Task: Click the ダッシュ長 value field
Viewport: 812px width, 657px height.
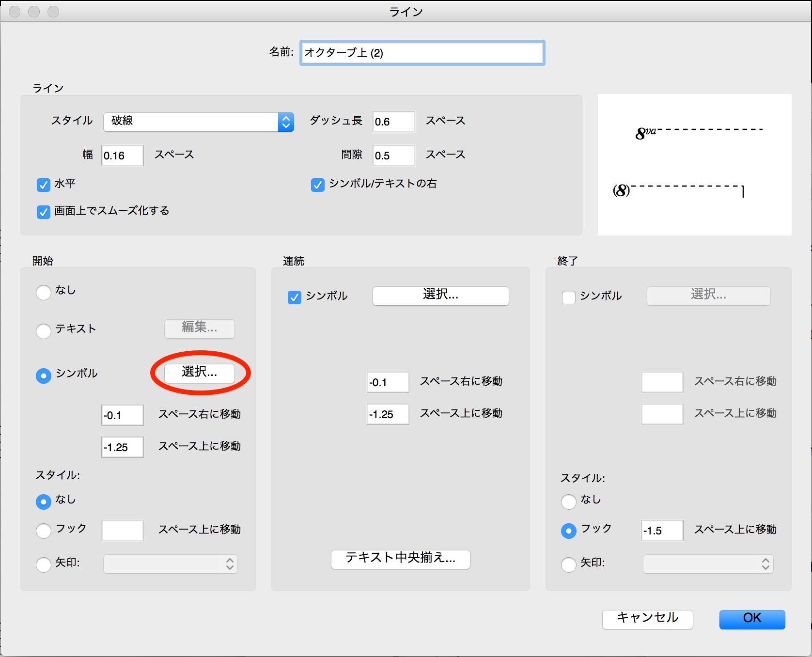Action: pyautogui.click(x=393, y=122)
